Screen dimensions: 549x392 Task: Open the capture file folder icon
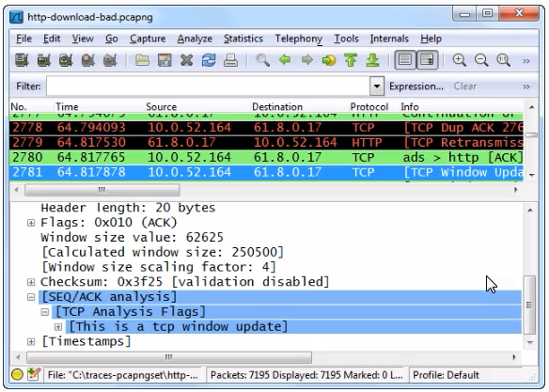coord(142,60)
